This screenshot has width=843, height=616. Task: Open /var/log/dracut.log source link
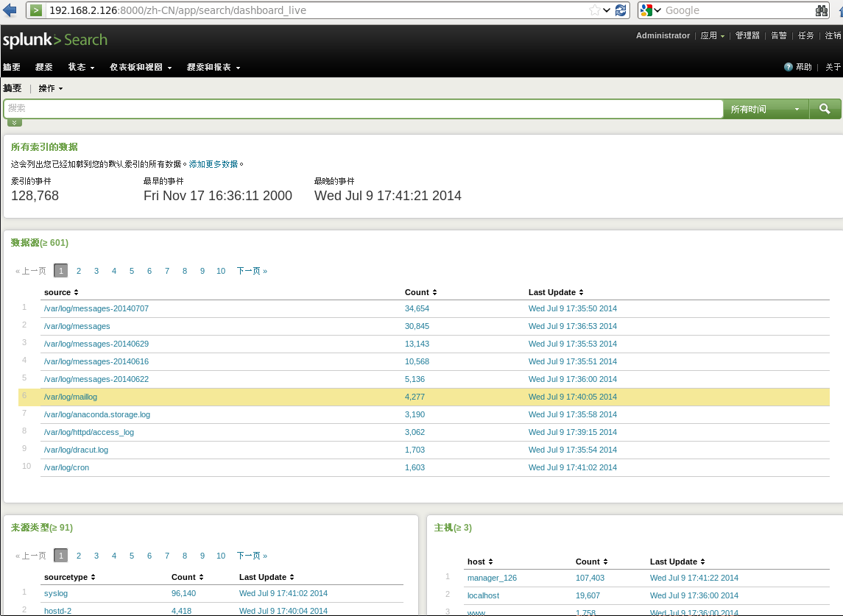pos(76,450)
